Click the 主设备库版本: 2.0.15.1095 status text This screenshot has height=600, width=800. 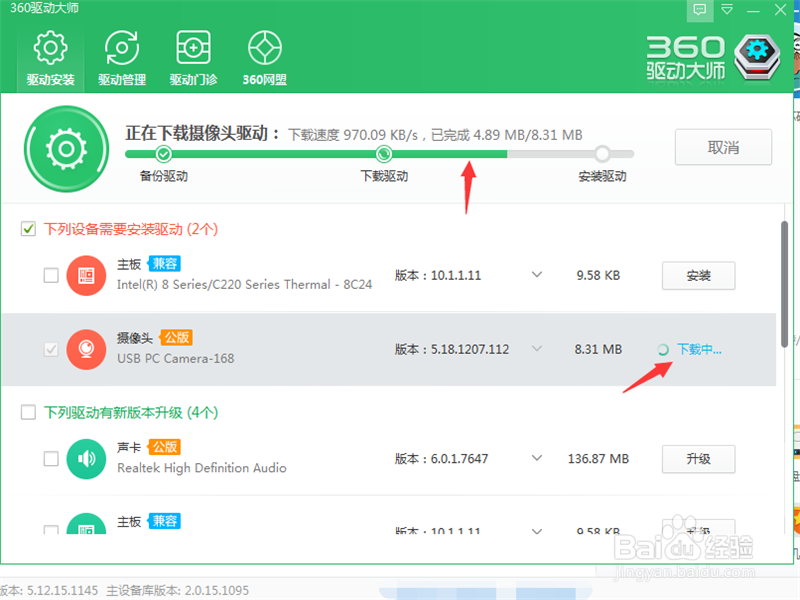point(178,590)
